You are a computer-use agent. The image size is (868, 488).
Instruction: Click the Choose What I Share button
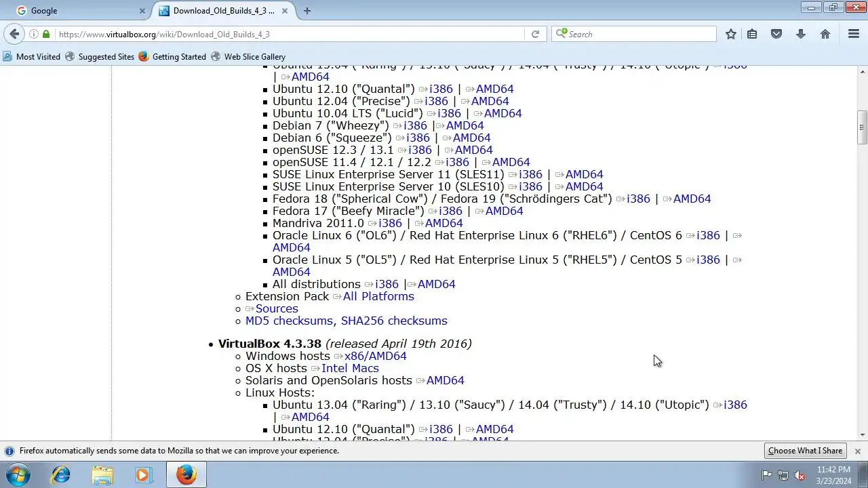[805, 451]
